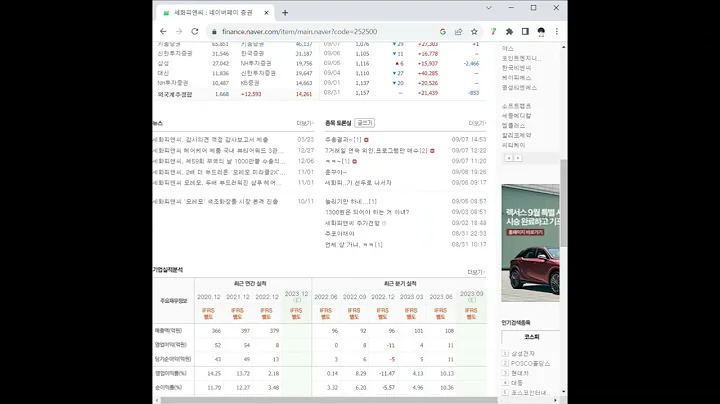Click 더보기 next to the news section

(x=305, y=123)
